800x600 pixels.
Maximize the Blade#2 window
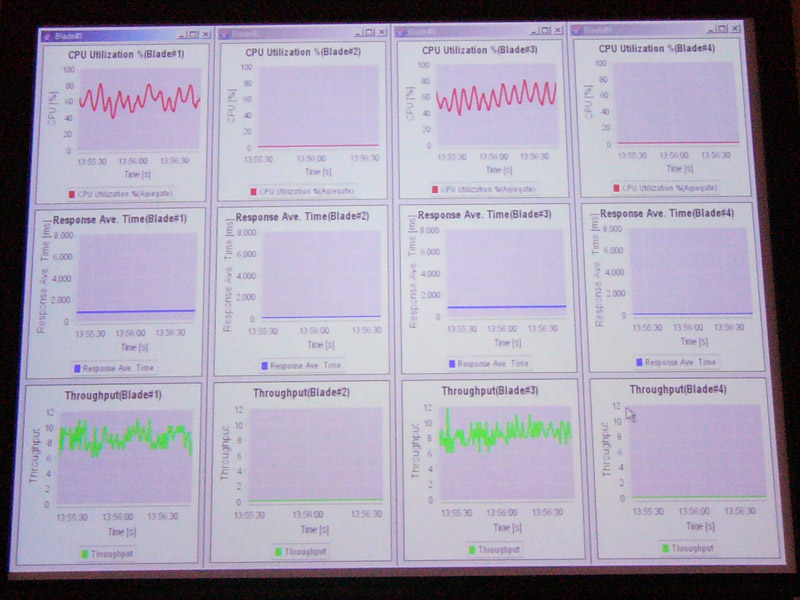click(369, 32)
